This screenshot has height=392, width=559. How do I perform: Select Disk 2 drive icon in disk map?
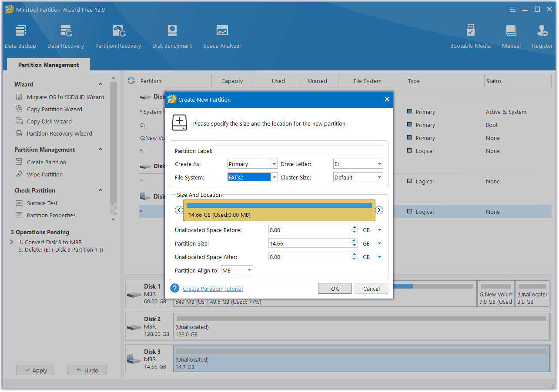pos(134,327)
